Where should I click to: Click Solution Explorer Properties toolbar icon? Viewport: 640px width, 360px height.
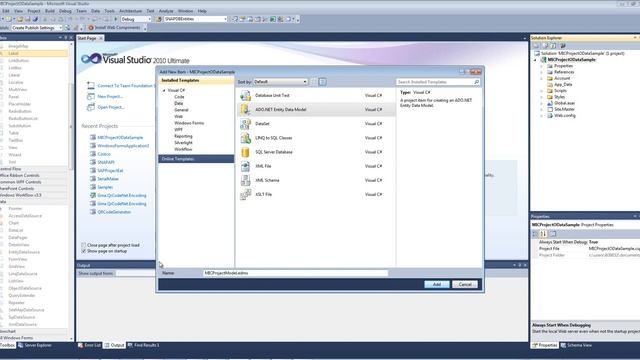[x=536, y=46]
